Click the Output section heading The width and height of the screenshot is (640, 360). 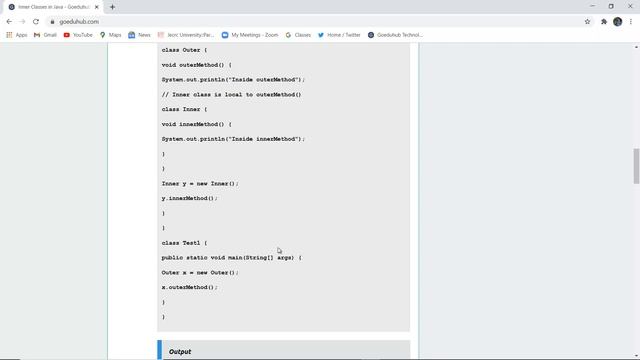point(180,352)
